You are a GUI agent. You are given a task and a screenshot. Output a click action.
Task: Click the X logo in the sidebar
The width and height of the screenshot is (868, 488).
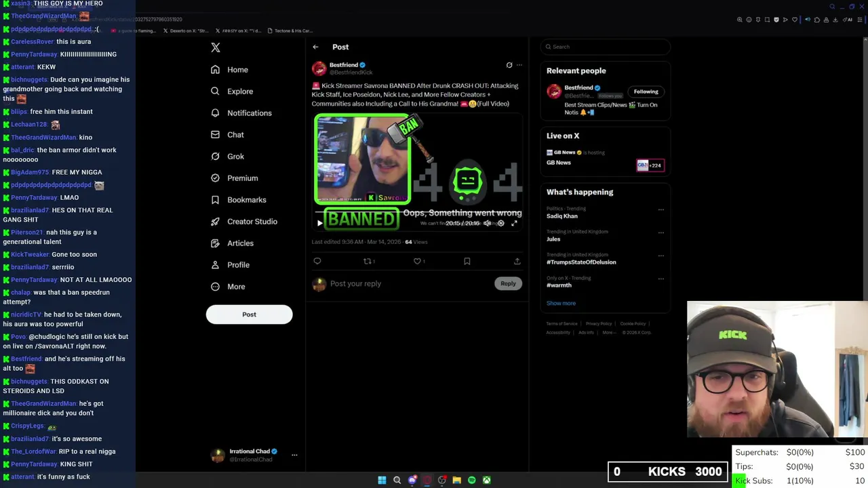[x=216, y=47]
